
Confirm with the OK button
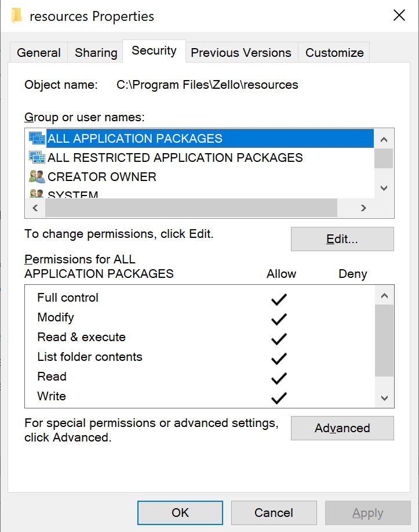pos(180,513)
